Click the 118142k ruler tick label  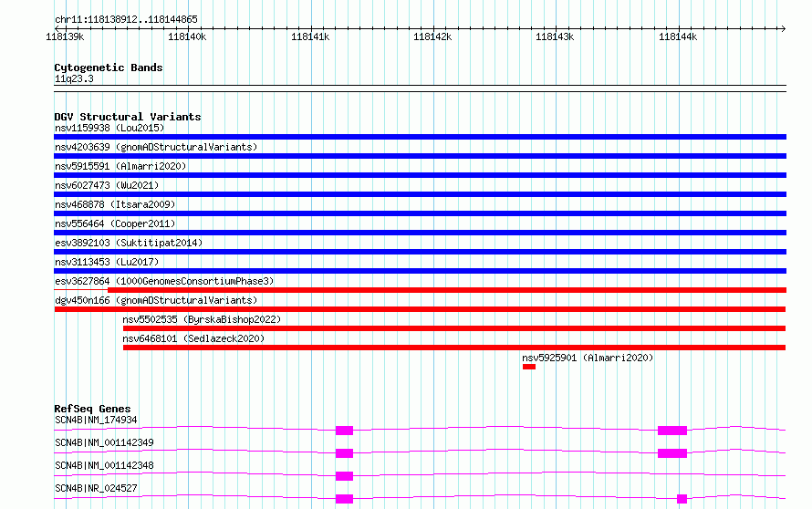click(x=432, y=36)
